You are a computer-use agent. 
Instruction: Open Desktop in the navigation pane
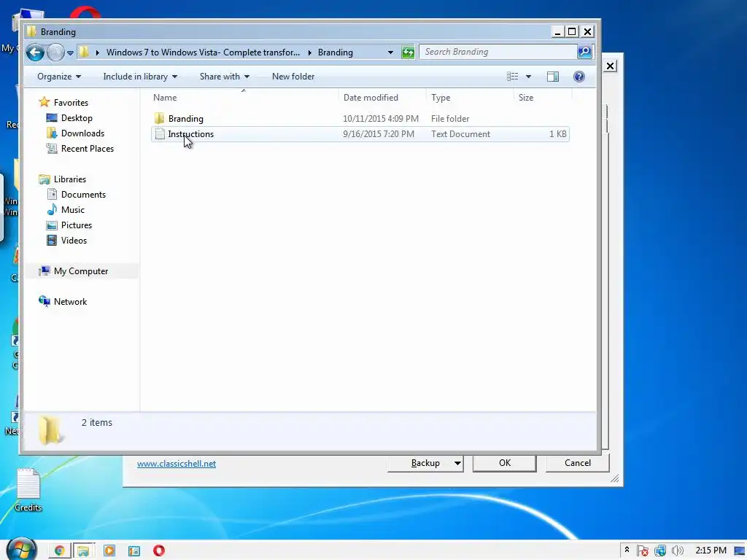click(77, 118)
